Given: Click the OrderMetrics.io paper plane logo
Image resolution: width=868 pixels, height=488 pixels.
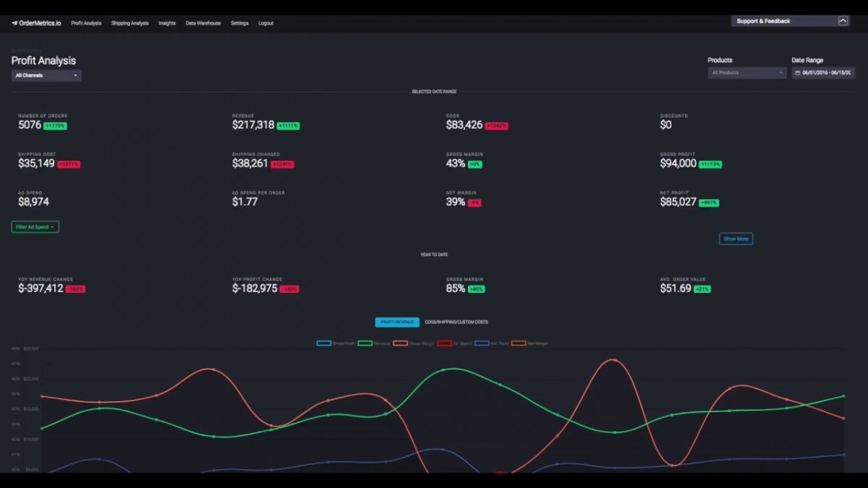Looking at the screenshot, I should click(14, 22).
